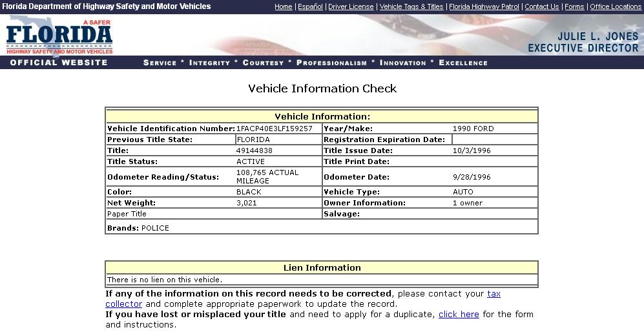Click the Julie L. Jones Executive Director banner
Viewport: 644px width, 332px height.
583,42
